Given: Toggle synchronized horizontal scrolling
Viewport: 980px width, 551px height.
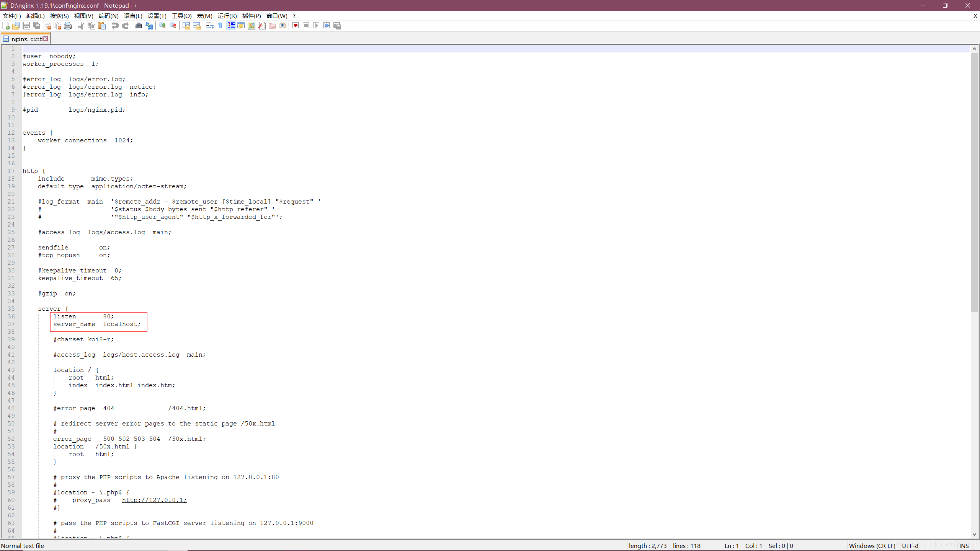Looking at the screenshot, I should (196, 26).
